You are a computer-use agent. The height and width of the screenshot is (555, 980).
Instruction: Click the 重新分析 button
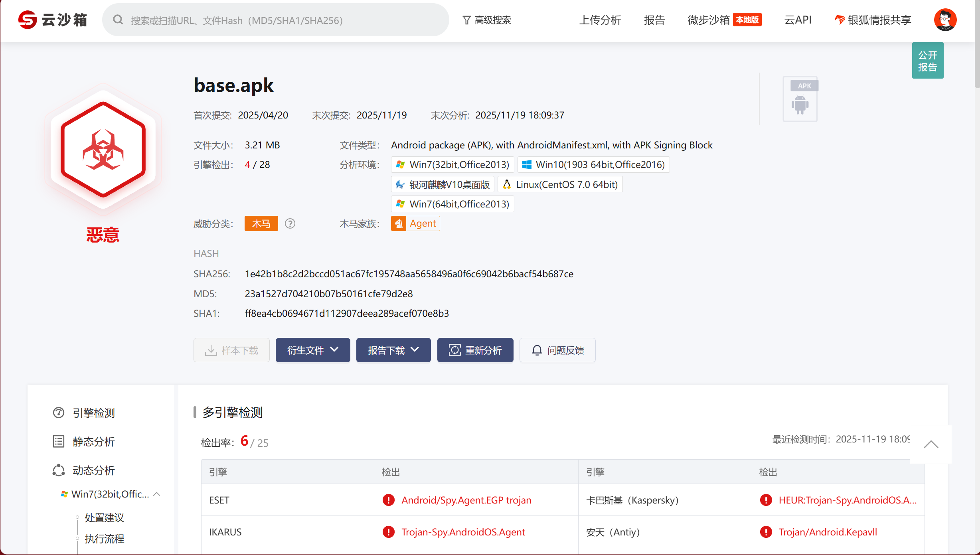click(475, 350)
